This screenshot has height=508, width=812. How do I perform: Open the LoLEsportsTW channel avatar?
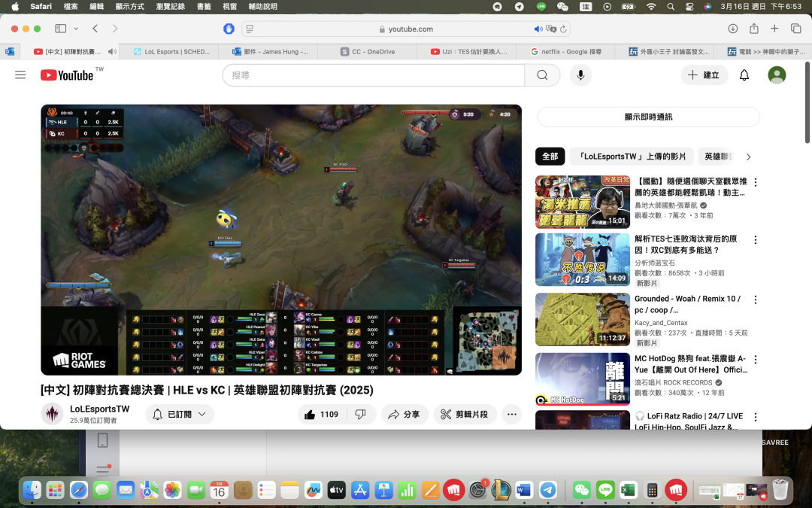point(52,414)
